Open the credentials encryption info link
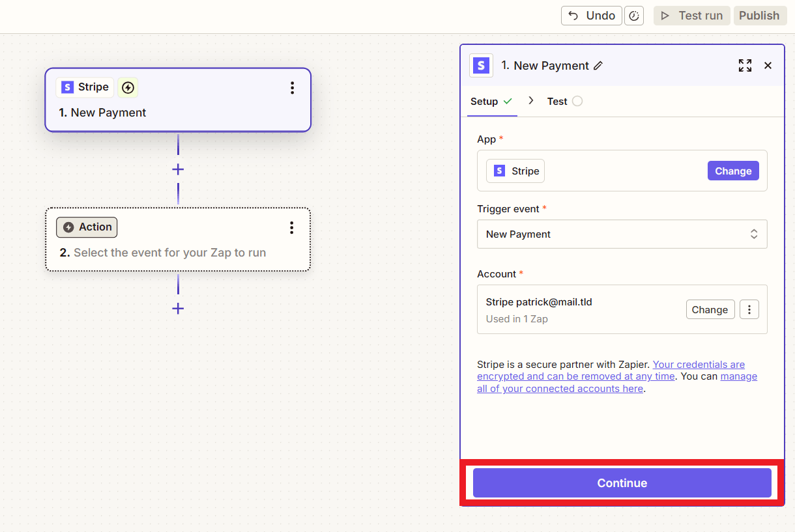This screenshot has width=795, height=532. point(699,365)
